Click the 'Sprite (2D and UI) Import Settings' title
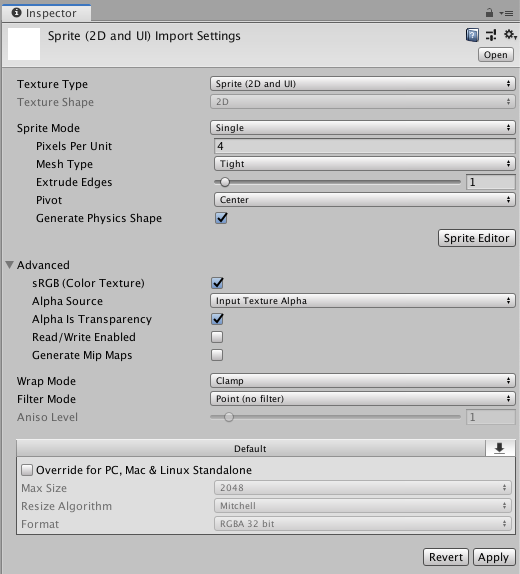 (144, 36)
